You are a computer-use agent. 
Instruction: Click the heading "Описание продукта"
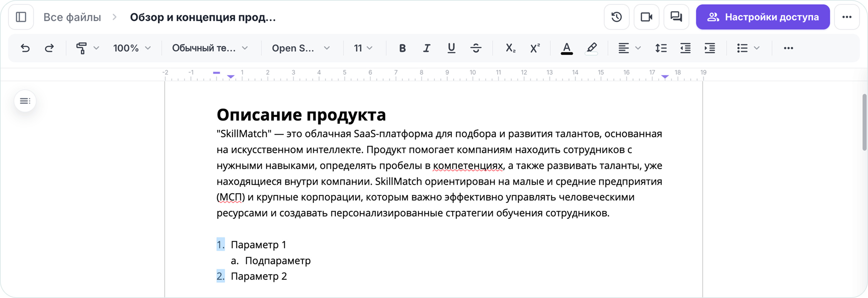tap(301, 114)
